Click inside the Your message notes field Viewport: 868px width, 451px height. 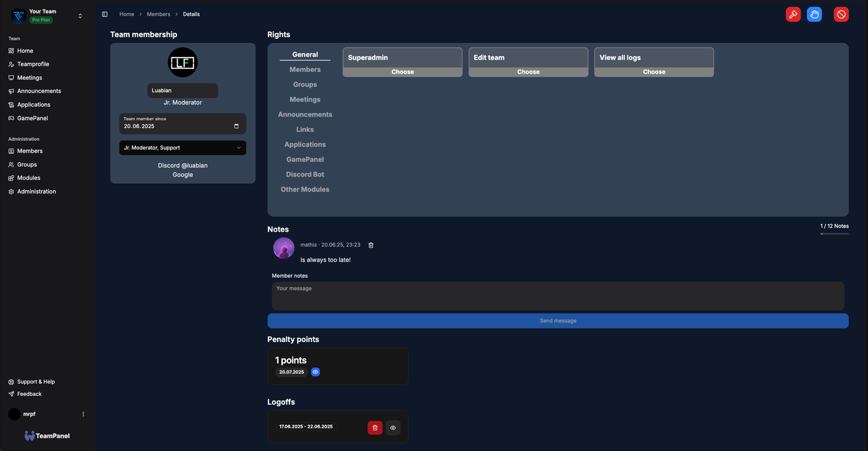click(557, 295)
